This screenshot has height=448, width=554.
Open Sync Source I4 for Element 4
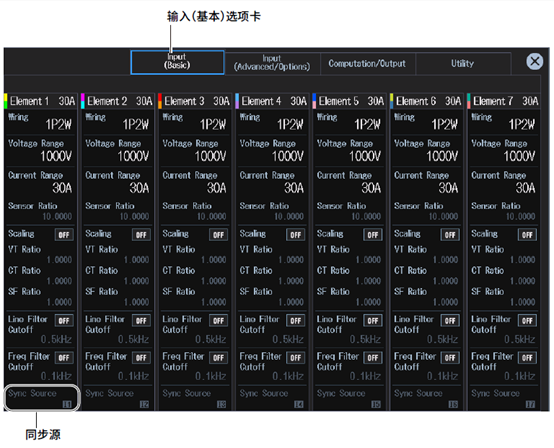[272, 398]
